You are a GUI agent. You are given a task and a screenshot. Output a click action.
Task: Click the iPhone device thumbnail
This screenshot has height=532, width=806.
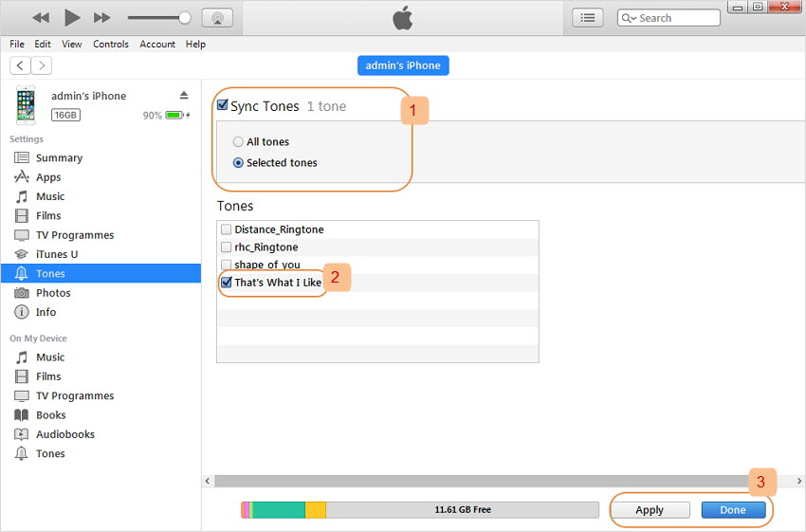click(x=26, y=105)
